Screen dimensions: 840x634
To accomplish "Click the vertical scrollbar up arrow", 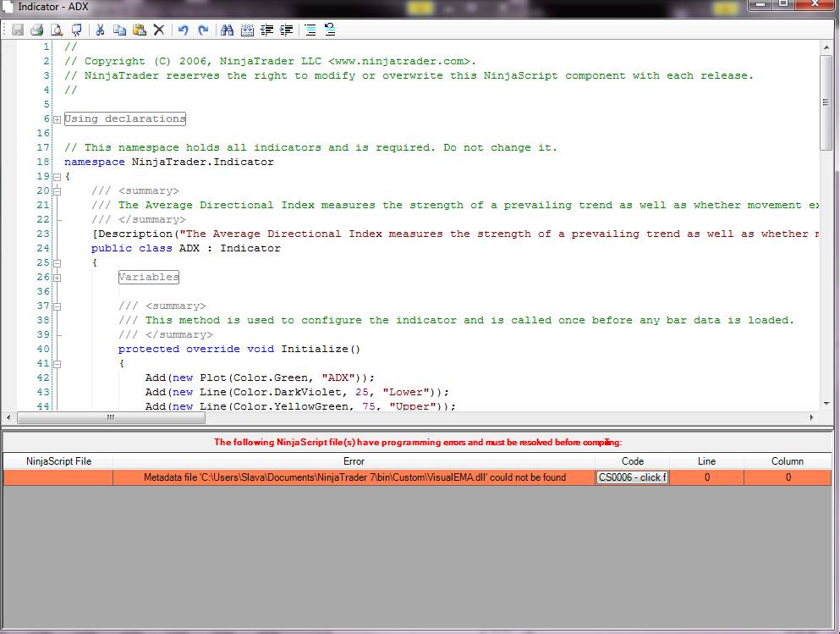I will pyautogui.click(x=826, y=47).
